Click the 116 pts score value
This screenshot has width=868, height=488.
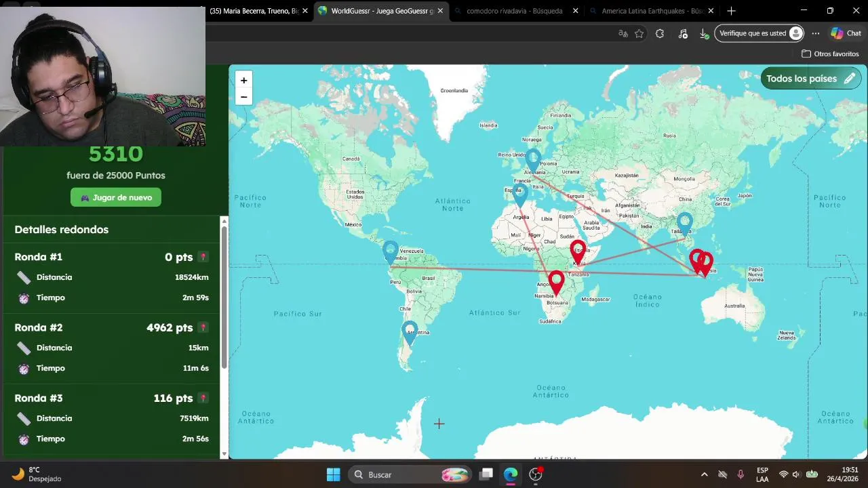174,398
